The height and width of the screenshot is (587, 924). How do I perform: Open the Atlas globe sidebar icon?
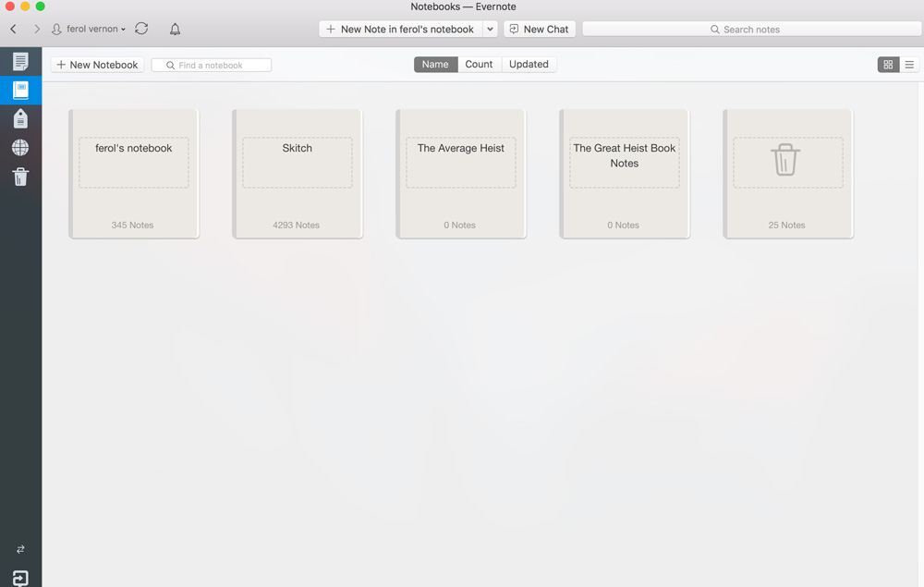click(20, 147)
